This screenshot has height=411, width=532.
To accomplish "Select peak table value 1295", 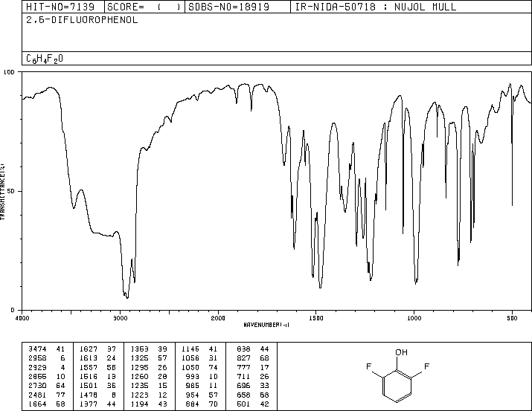I will coord(139,367).
